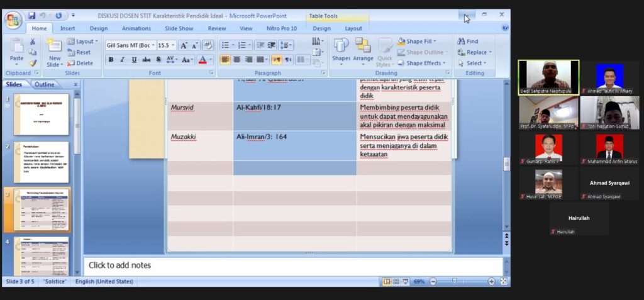Toggle Strikethrough formatting
The height and width of the screenshot is (300, 644).
(146, 60)
